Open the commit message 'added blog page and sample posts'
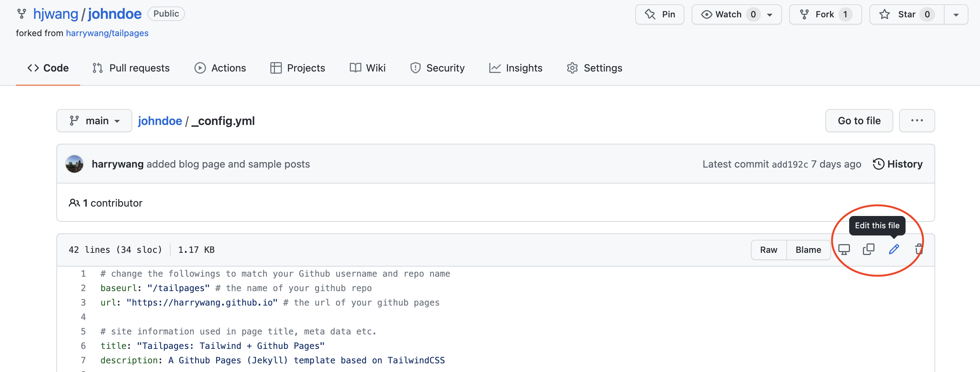 228,164
